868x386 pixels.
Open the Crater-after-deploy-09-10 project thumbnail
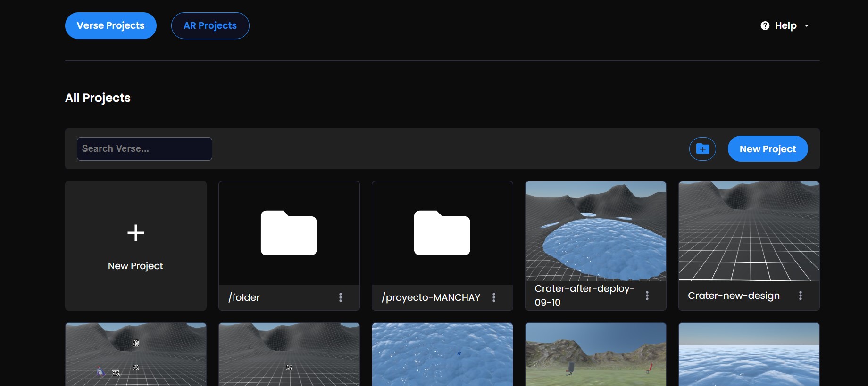(596, 231)
